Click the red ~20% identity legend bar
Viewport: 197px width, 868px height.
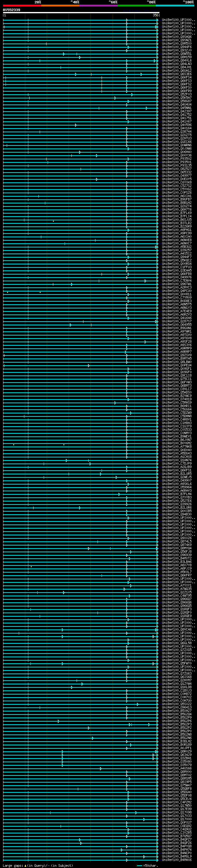click(22, 6)
